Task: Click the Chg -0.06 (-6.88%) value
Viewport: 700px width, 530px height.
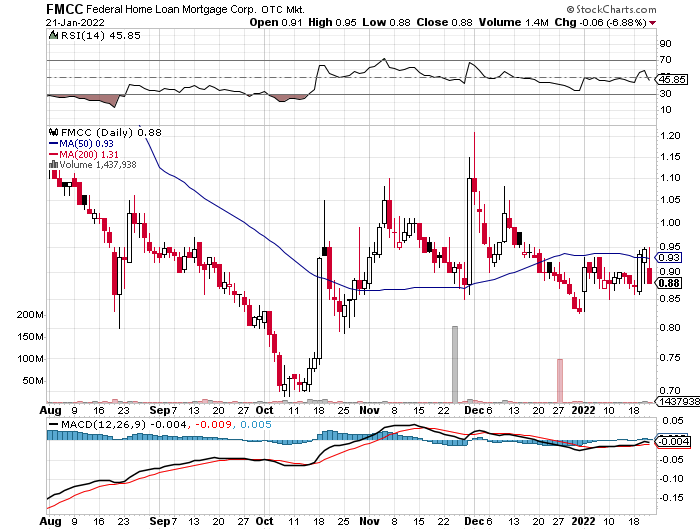Action: pos(600,22)
